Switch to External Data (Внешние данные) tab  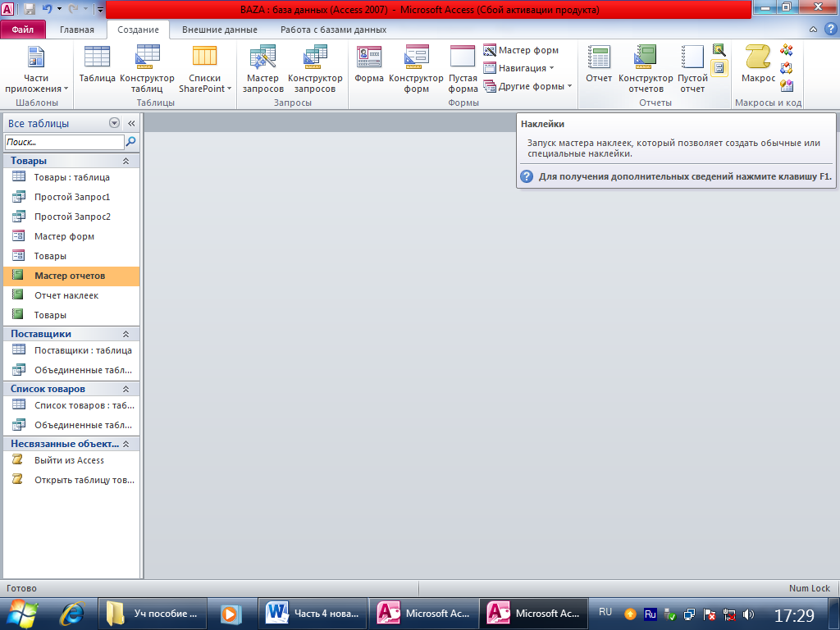[220, 30]
